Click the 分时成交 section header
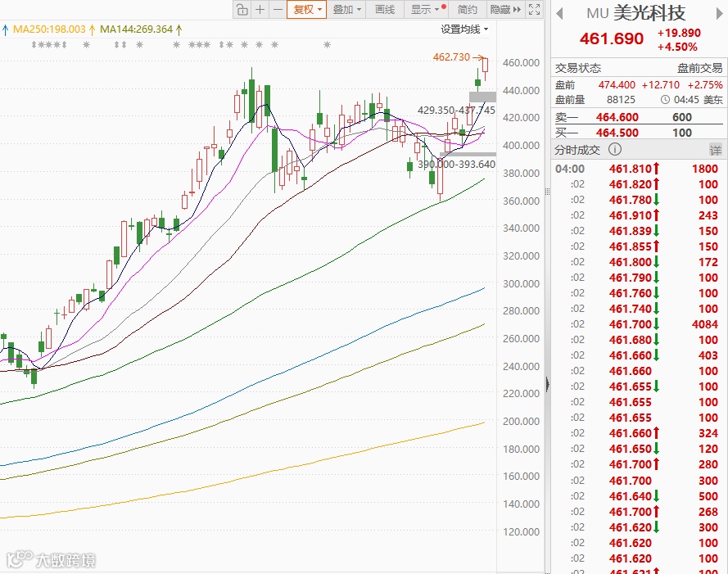The width and height of the screenshot is (728, 574). coord(577,150)
